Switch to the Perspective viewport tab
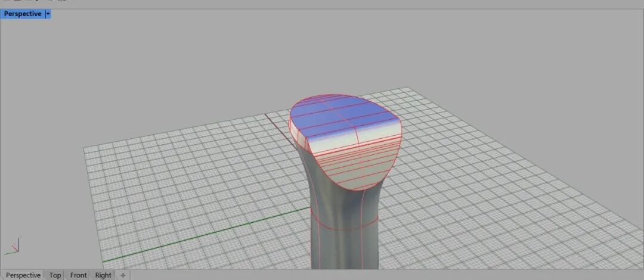The width and height of the screenshot is (644, 280). pos(23,275)
